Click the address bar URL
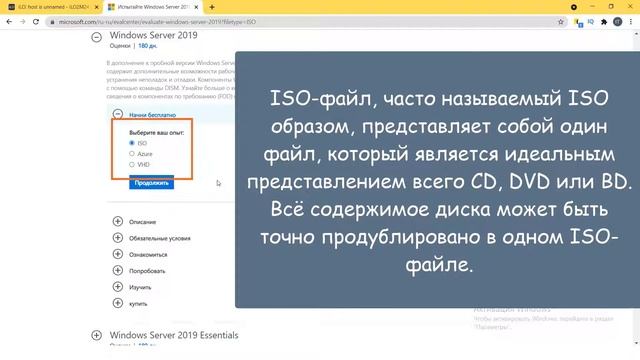This screenshot has width=640, height=360. pos(157,22)
